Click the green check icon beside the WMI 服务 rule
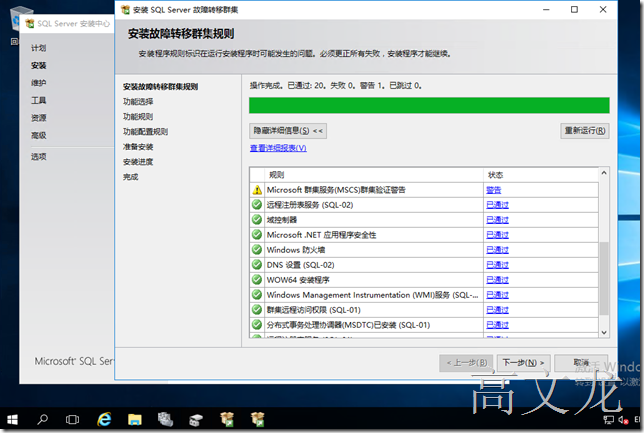Image resolution: width=644 pixels, height=433 pixels. pos(257,295)
